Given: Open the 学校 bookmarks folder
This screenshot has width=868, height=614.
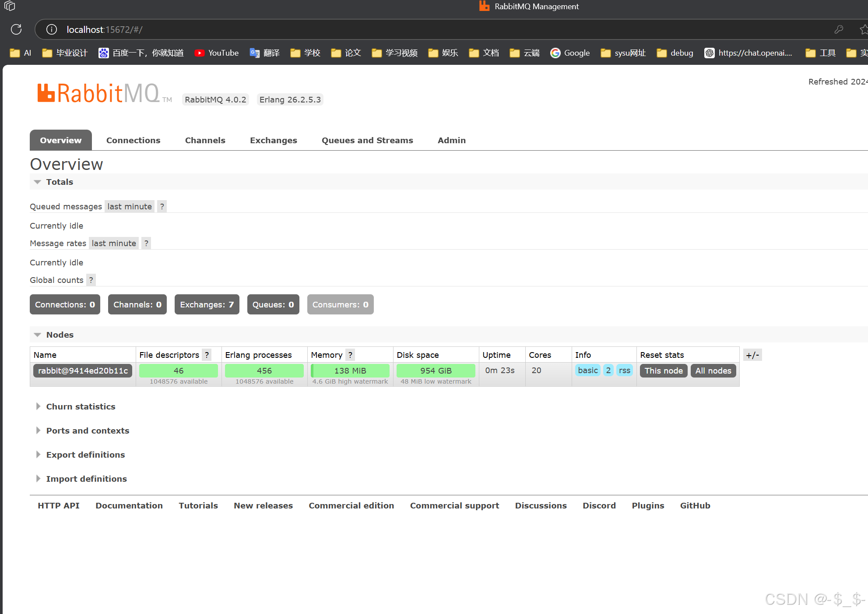Looking at the screenshot, I should tap(306, 53).
